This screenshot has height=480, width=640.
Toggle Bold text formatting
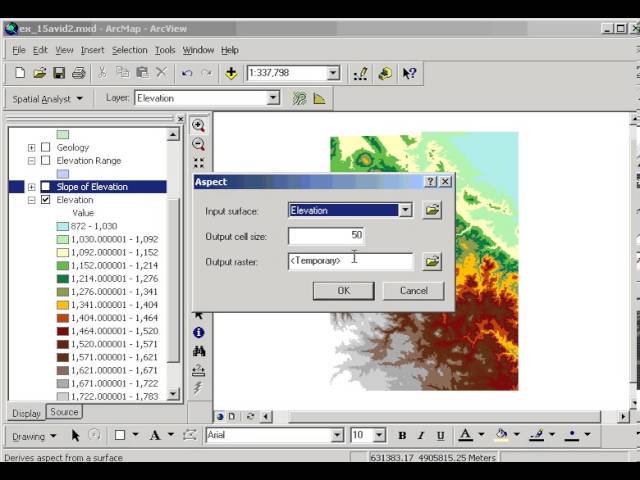402,436
